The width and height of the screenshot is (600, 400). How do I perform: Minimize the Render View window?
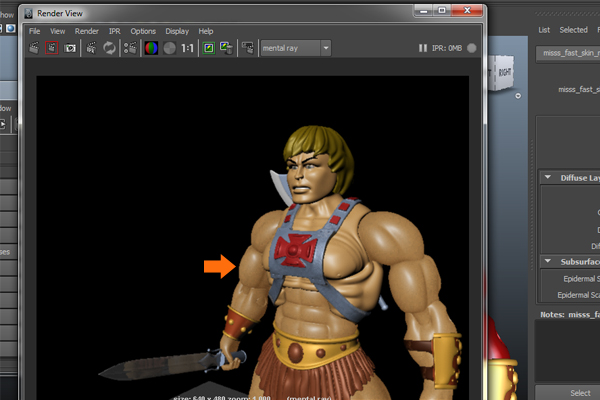click(x=424, y=11)
